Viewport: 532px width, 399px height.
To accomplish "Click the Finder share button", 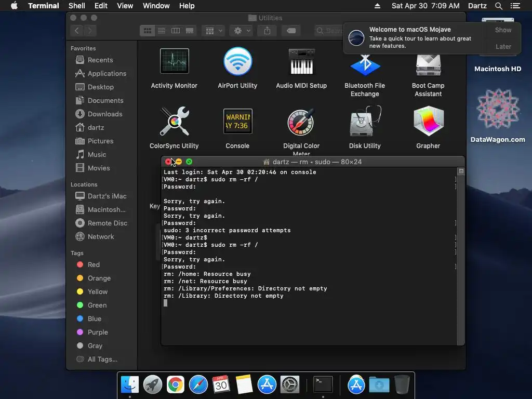I will 268,31.
